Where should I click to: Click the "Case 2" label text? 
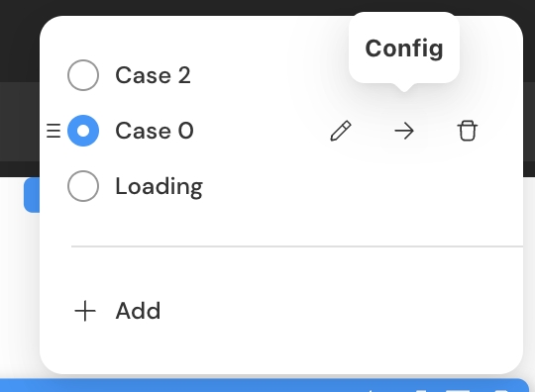click(153, 75)
